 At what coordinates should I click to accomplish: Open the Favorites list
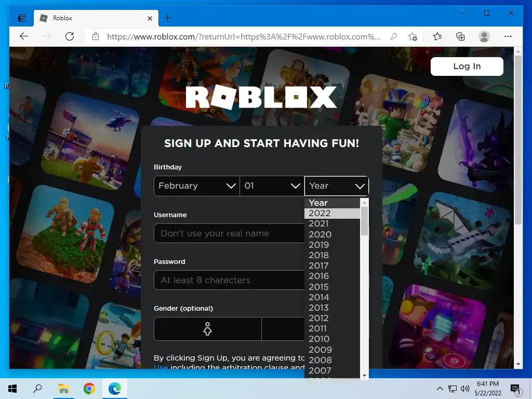point(437,36)
